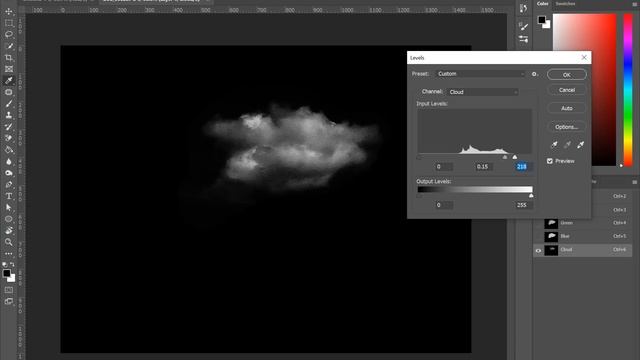The width and height of the screenshot is (640, 360).
Task: Select the Zoom tool
Action: click(x=9, y=242)
